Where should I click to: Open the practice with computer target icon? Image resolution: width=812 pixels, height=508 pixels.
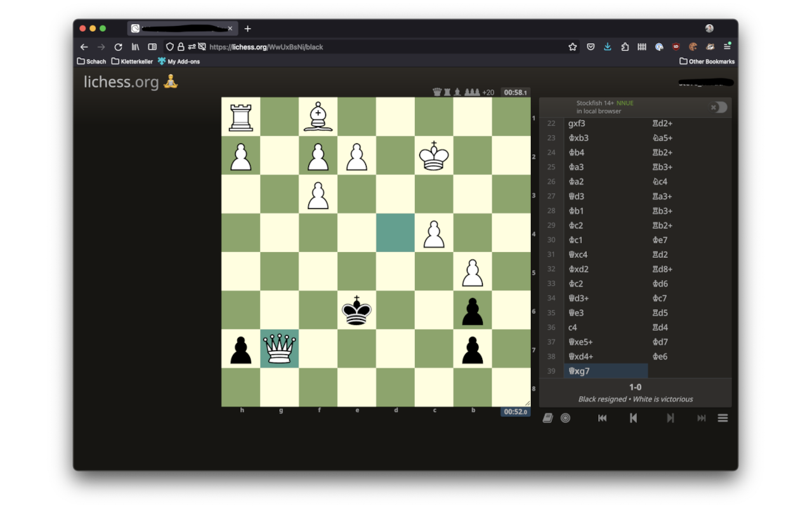point(565,418)
